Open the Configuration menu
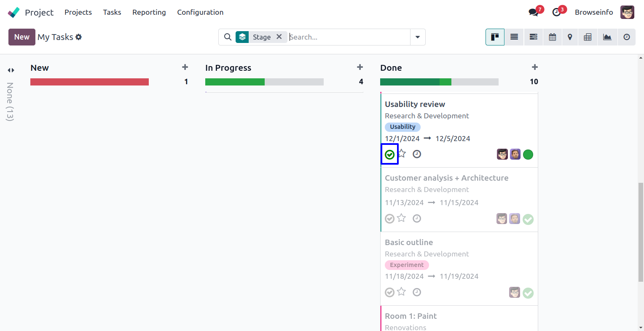644x331 pixels. (200, 12)
